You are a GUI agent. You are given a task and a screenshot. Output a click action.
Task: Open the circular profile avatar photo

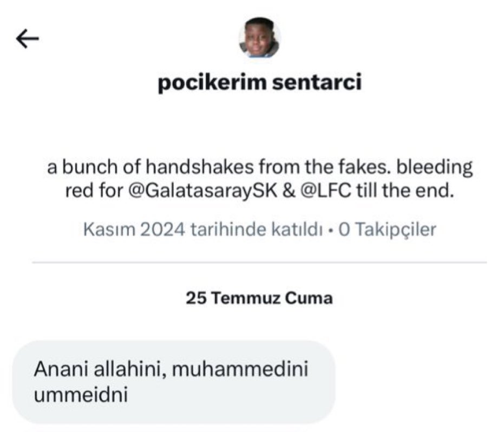tap(259, 38)
